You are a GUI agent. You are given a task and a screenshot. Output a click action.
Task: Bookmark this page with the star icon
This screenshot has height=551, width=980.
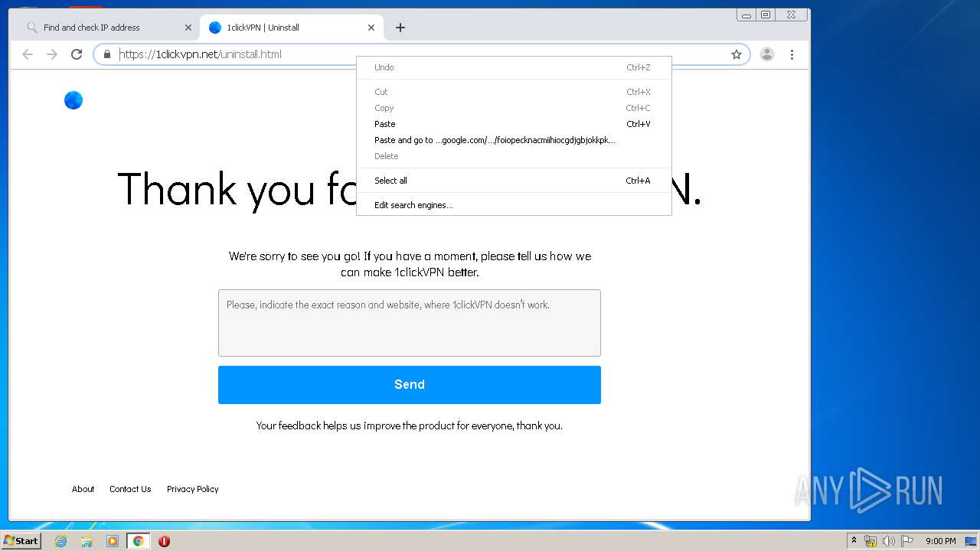tap(737, 54)
